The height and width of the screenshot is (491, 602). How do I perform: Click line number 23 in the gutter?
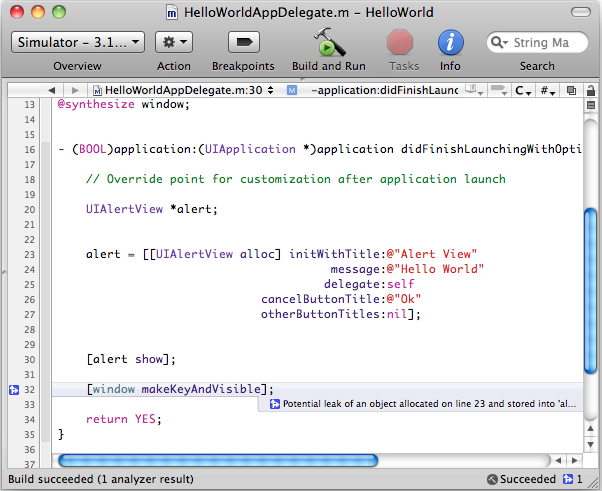pos(30,255)
